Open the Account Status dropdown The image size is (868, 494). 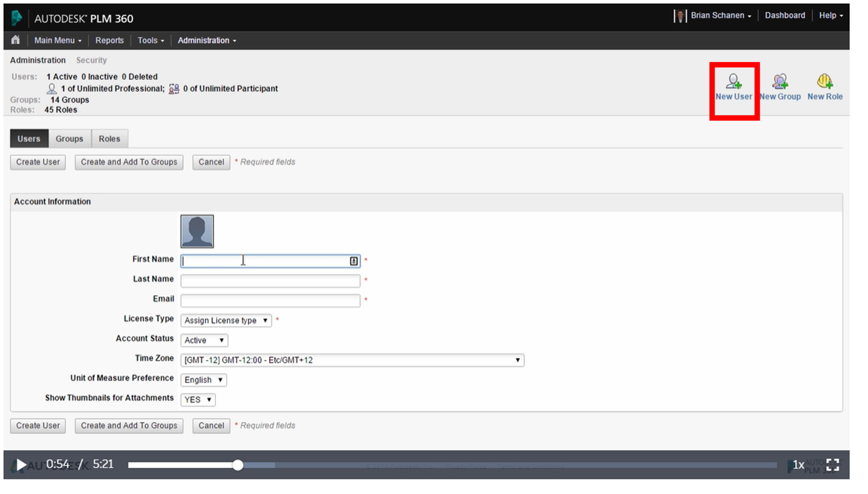204,340
